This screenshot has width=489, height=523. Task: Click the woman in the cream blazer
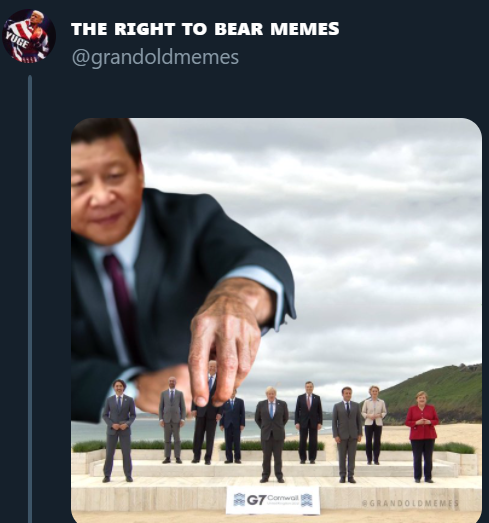coord(374,425)
